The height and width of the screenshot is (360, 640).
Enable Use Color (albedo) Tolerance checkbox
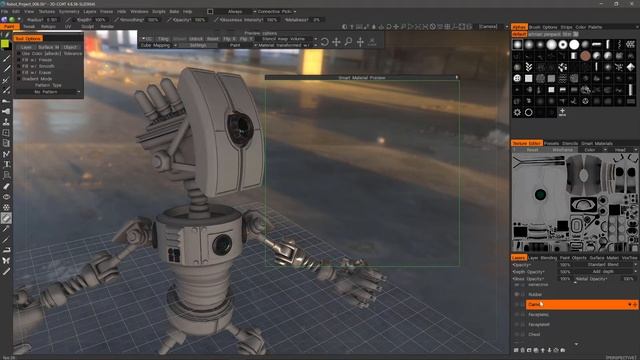[x=18, y=53]
